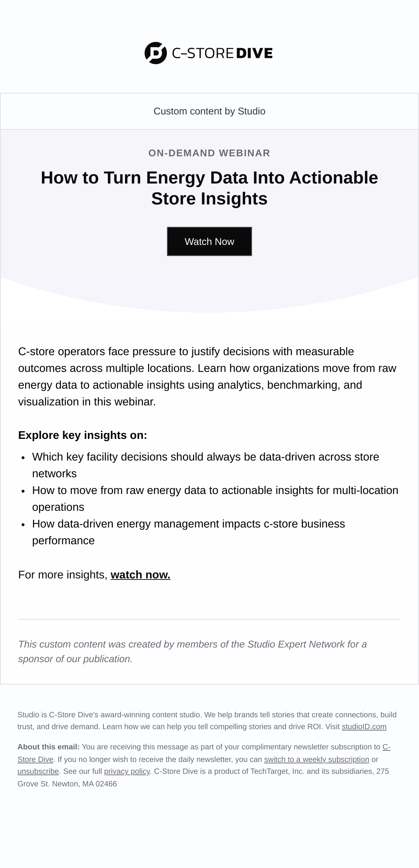Click the About this email bold label

coord(49,747)
